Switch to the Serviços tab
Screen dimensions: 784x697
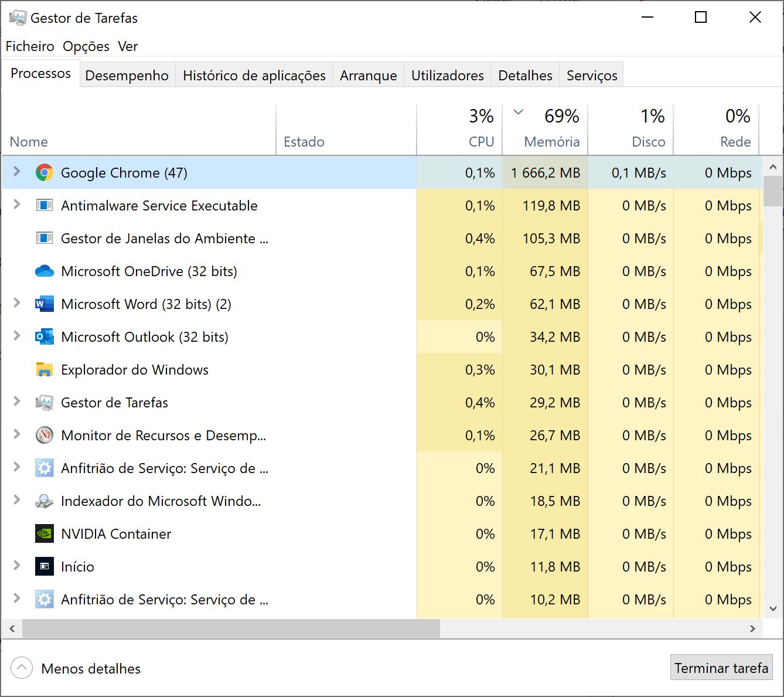[x=592, y=76]
